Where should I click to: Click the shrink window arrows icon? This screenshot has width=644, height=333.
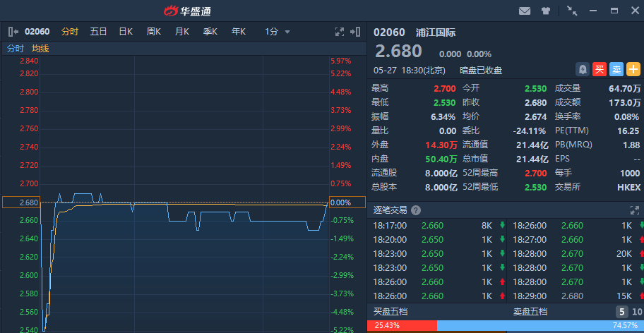point(572,11)
